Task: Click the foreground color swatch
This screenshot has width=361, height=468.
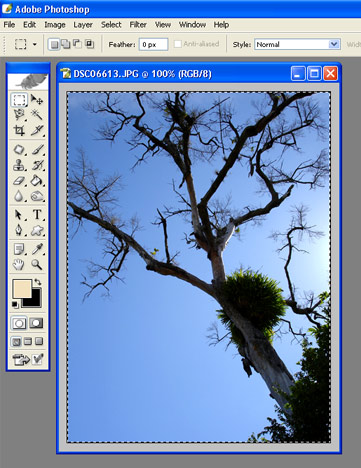Action: pos(22,288)
